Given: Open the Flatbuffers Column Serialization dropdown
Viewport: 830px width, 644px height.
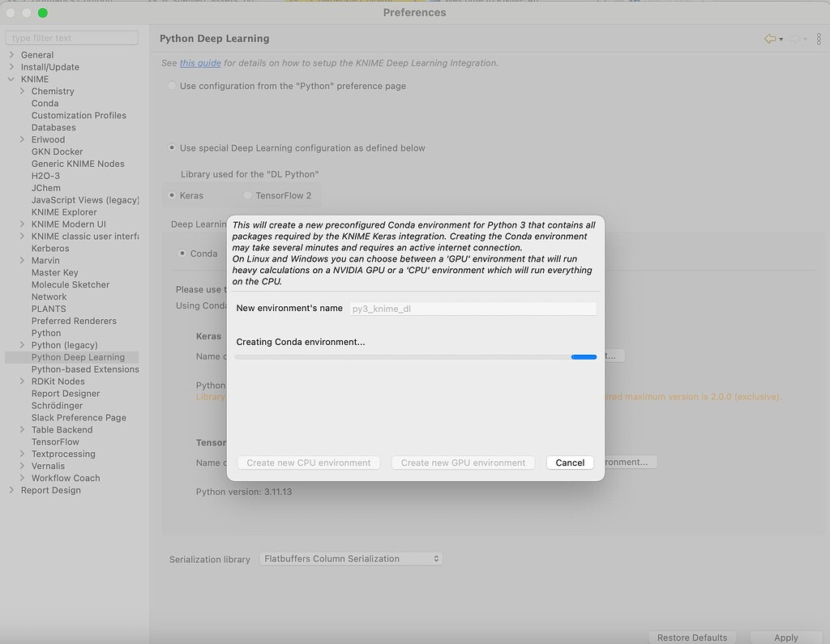Looking at the screenshot, I should pos(351,558).
